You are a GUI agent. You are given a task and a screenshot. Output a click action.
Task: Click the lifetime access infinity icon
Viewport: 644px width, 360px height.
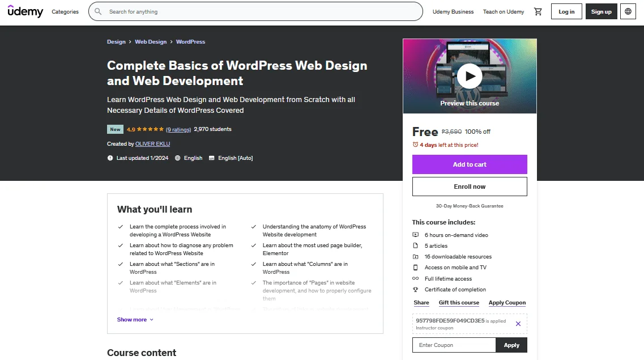click(415, 278)
